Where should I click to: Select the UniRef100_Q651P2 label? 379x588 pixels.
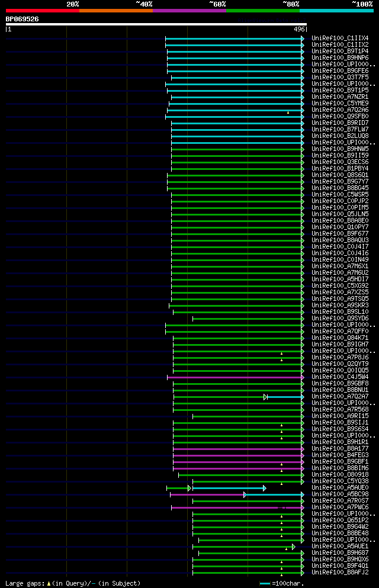point(340,520)
